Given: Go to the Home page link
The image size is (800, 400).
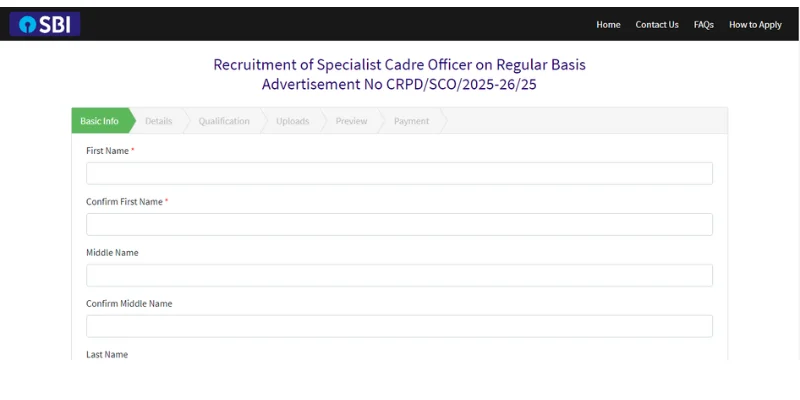Looking at the screenshot, I should [608, 25].
